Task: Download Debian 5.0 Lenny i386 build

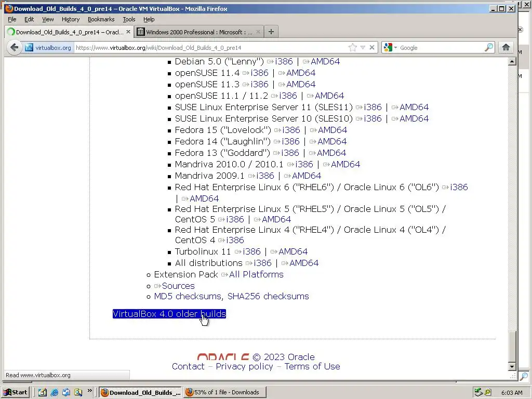Action: (284, 61)
